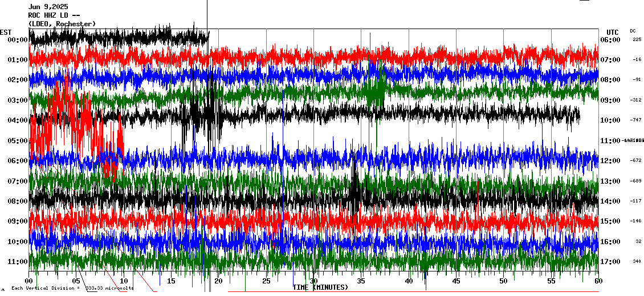The width and height of the screenshot is (644, 296).
Task: Select the DC offset value 225
Action: tap(637, 40)
